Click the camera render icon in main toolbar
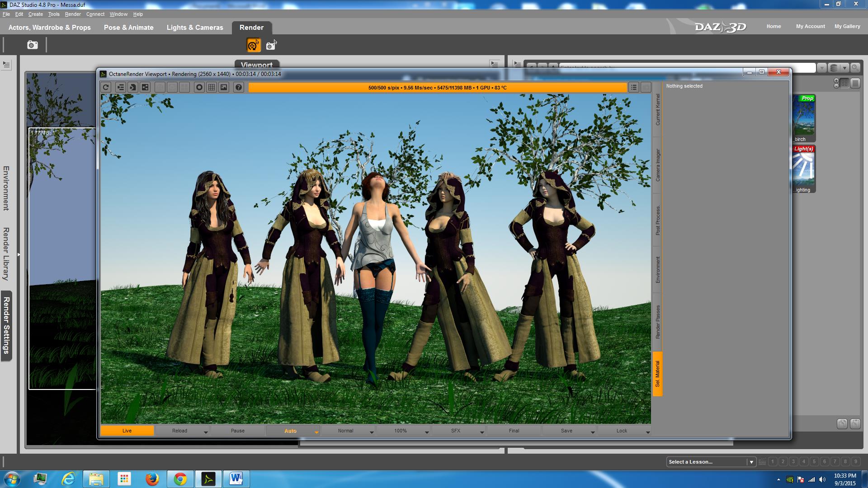 [x=33, y=45]
